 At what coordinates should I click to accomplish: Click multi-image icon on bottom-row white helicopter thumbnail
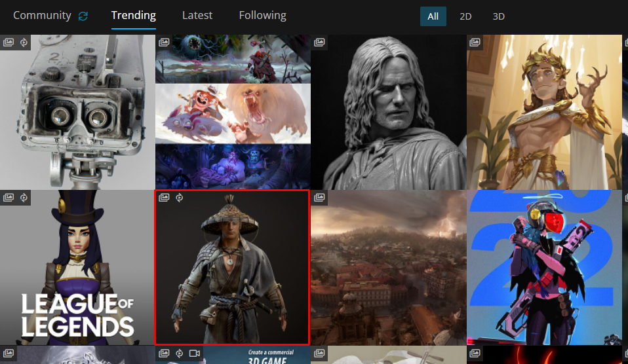319,353
